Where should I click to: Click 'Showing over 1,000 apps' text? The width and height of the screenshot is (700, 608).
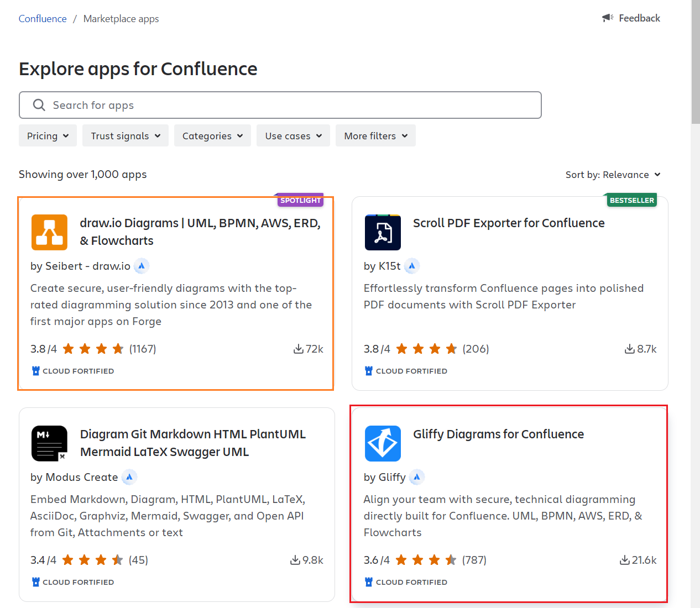click(83, 174)
